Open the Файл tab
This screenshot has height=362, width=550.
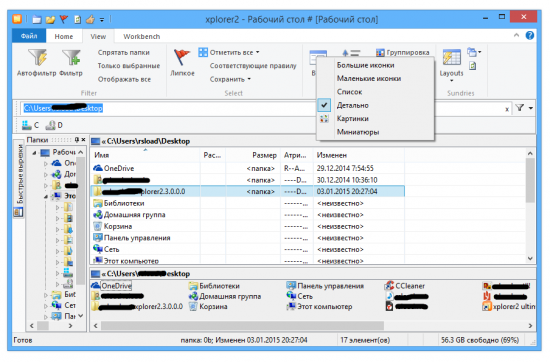tap(29, 36)
